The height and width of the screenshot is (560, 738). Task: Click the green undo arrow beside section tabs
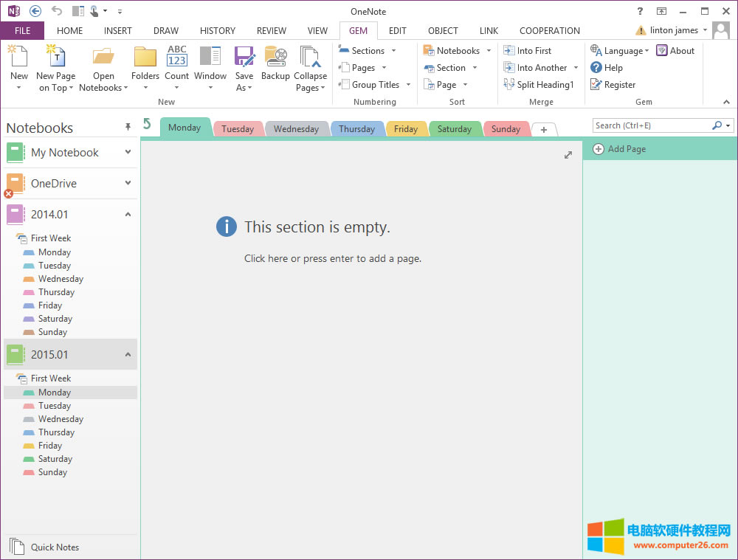tap(148, 124)
